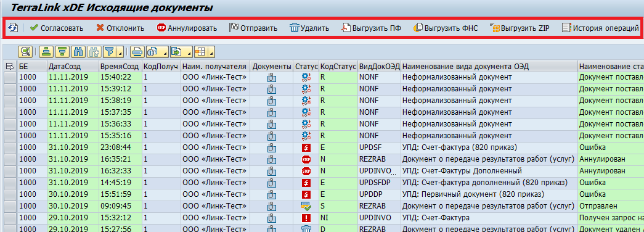Click Выгрузить ZIP export button
Image resolution: width=644 pixels, height=232 pixels.
click(x=520, y=28)
